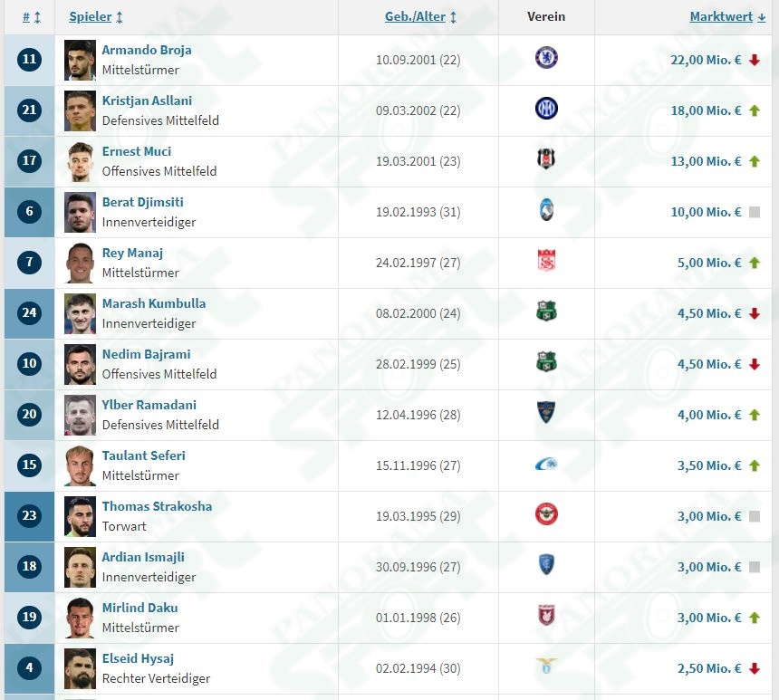This screenshot has width=779, height=700.
Task: Click Mirlind Daku's portrait thumbnail
Action: 80,618
